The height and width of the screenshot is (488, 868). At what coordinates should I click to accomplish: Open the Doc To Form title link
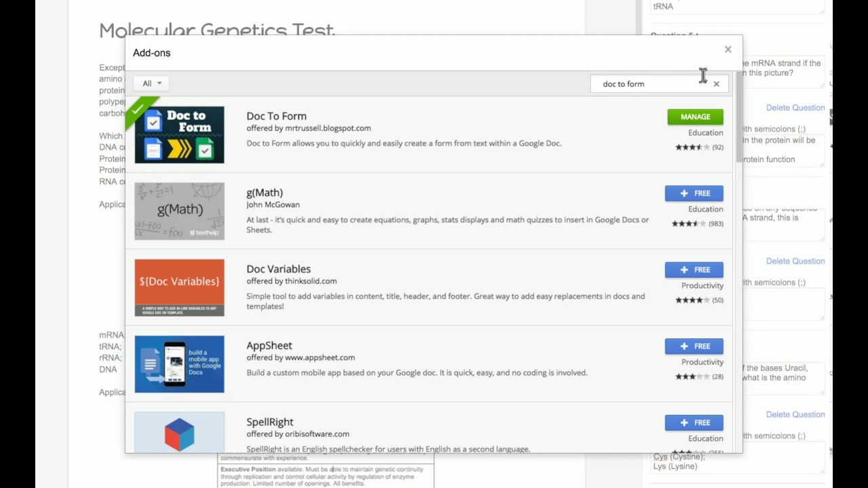[x=276, y=116]
